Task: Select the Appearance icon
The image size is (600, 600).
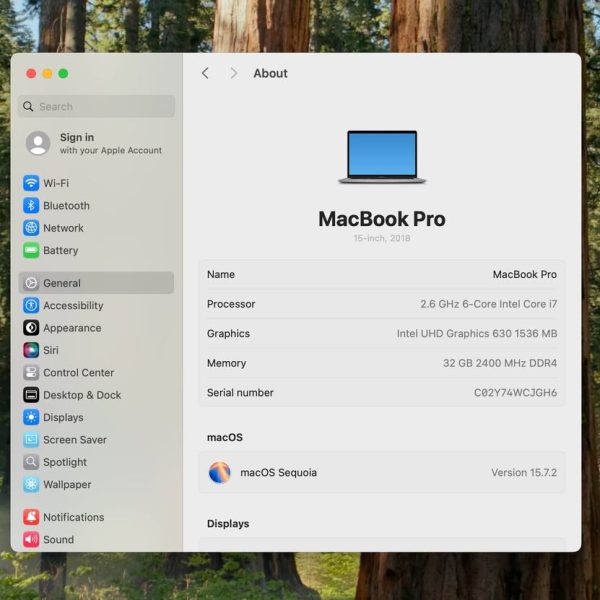Action: click(x=31, y=328)
